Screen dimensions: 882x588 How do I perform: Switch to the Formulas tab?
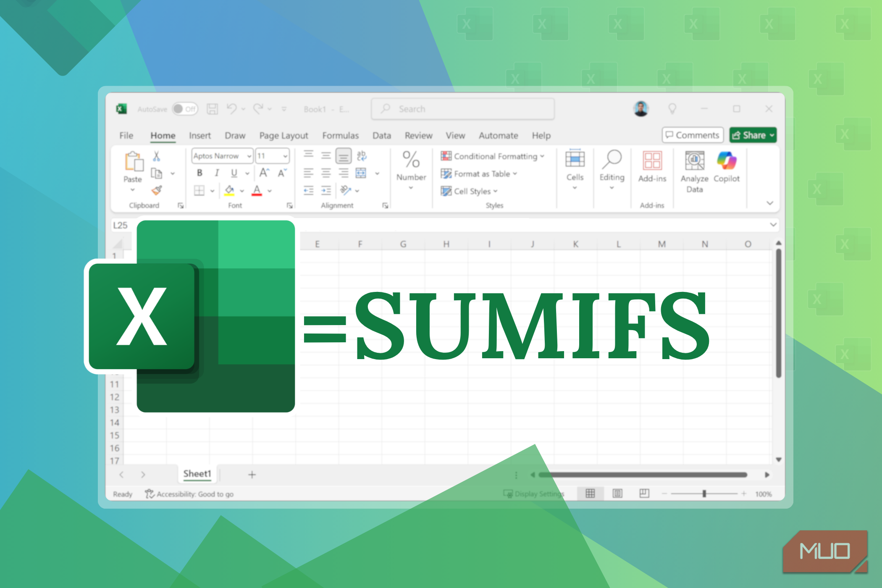[x=341, y=136]
